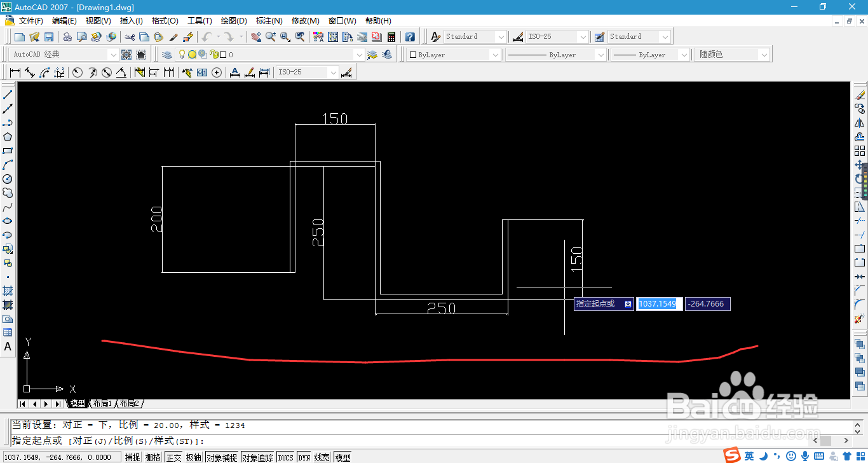Click the Save (floppy disk) icon
Image resolution: width=868 pixels, height=463 pixels.
[x=49, y=37]
